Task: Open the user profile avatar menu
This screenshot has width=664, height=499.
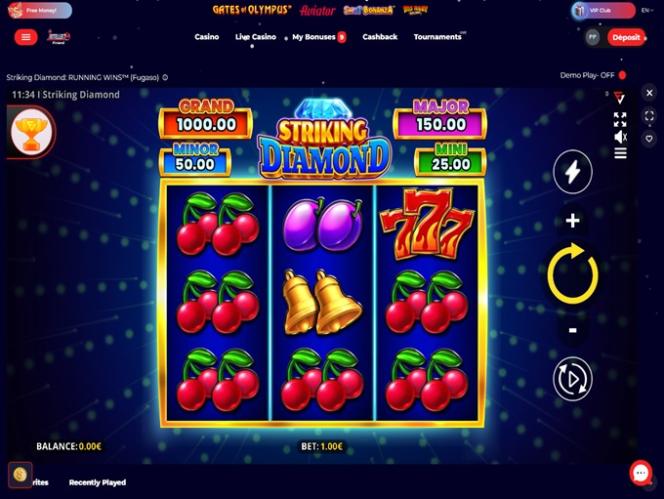Action: pos(593,37)
